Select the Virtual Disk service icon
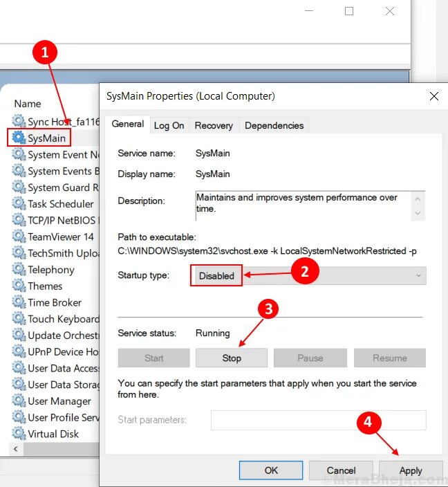Image resolution: width=448 pixels, height=487 pixels. click(19, 434)
